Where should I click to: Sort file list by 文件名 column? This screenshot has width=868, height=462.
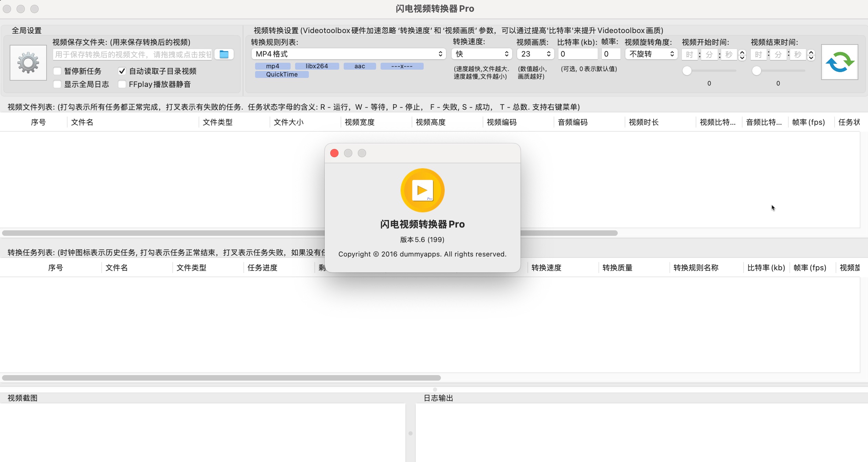(x=133, y=122)
